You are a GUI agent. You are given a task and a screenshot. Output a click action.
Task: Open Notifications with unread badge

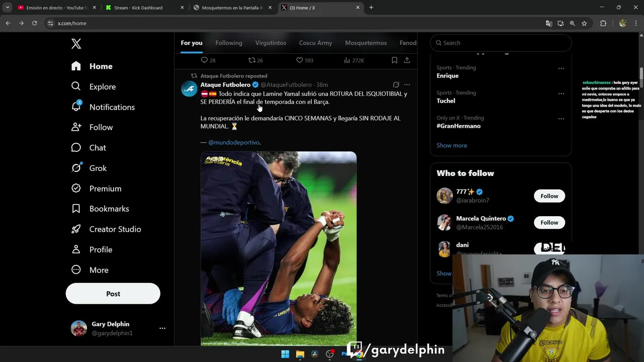[103, 107]
